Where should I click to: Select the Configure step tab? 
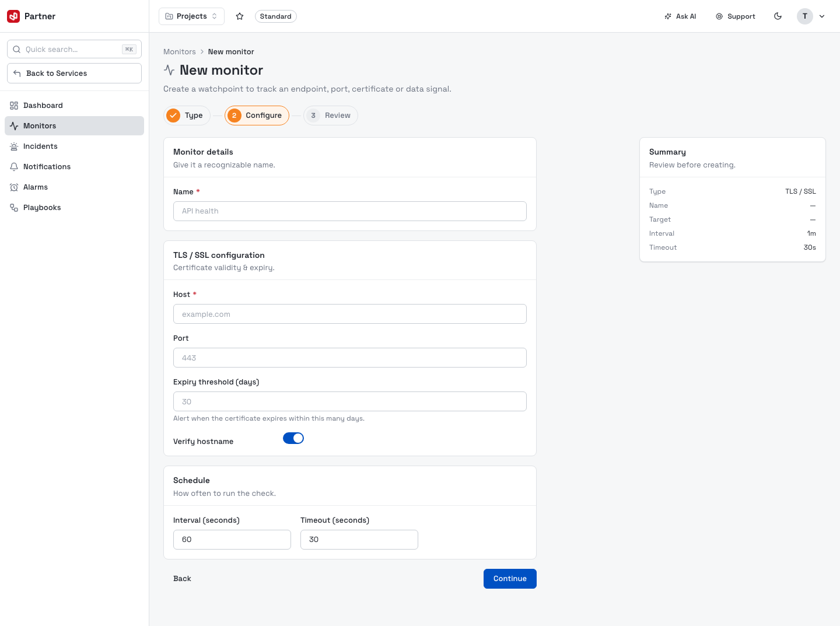(x=257, y=116)
